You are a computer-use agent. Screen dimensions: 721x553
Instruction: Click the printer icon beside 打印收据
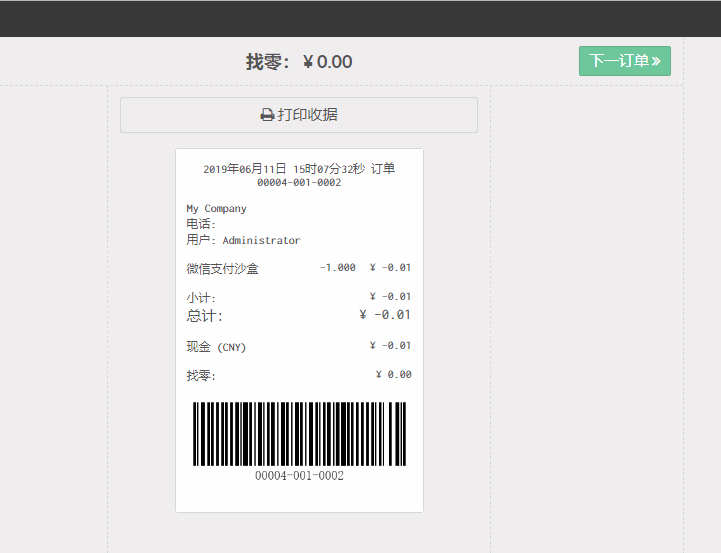point(267,115)
